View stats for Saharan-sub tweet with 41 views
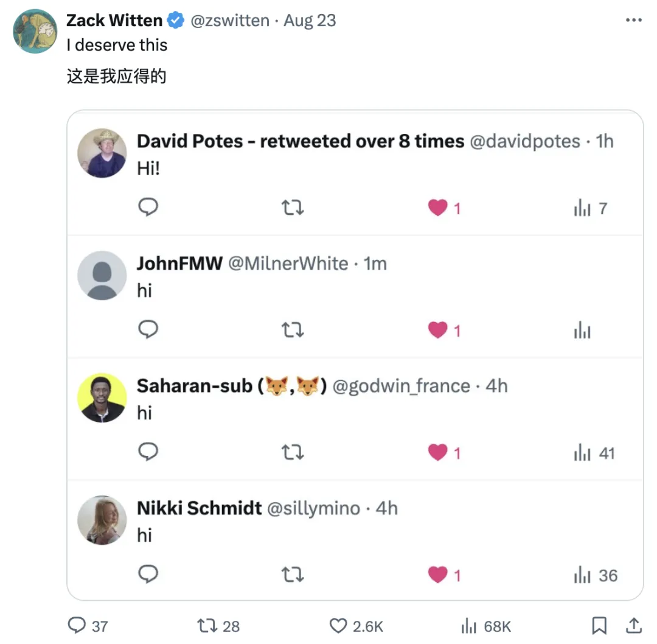The image size is (657, 644). (594, 453)
